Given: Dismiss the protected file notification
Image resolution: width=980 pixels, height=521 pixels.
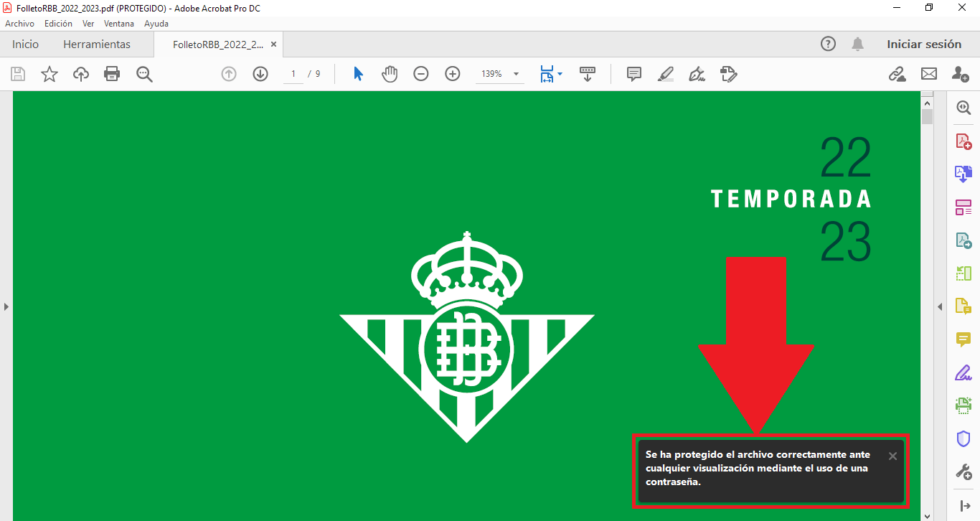Looking at the screenshot, I should 892,456.
